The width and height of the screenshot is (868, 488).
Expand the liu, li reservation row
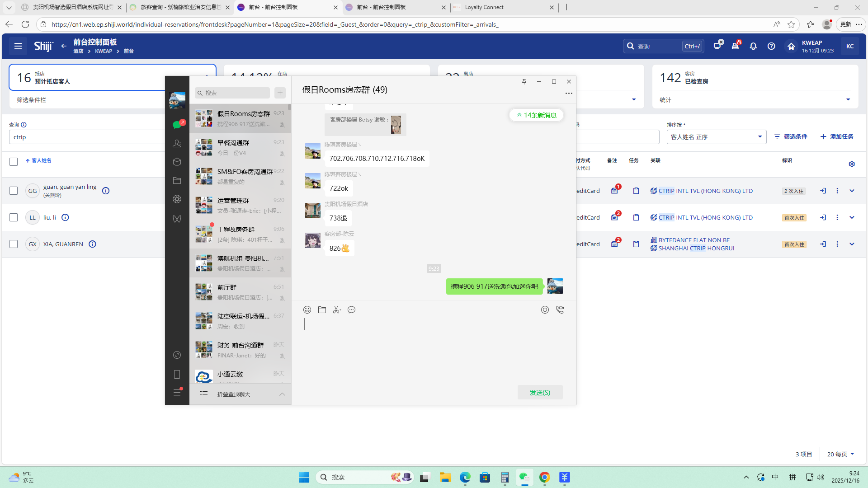point(852,217)
